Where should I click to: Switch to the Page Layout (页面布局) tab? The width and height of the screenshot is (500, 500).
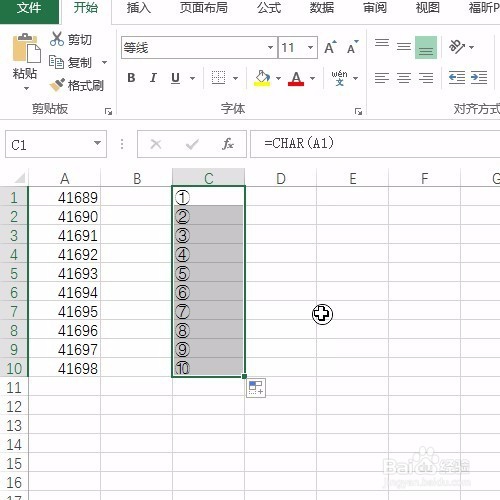204,8
